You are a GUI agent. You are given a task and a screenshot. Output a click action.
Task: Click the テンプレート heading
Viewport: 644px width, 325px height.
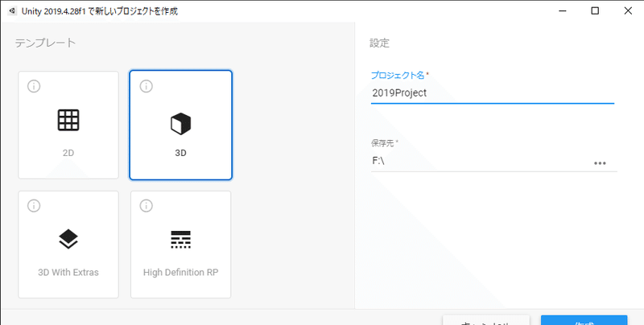click(x=46, y=43)
